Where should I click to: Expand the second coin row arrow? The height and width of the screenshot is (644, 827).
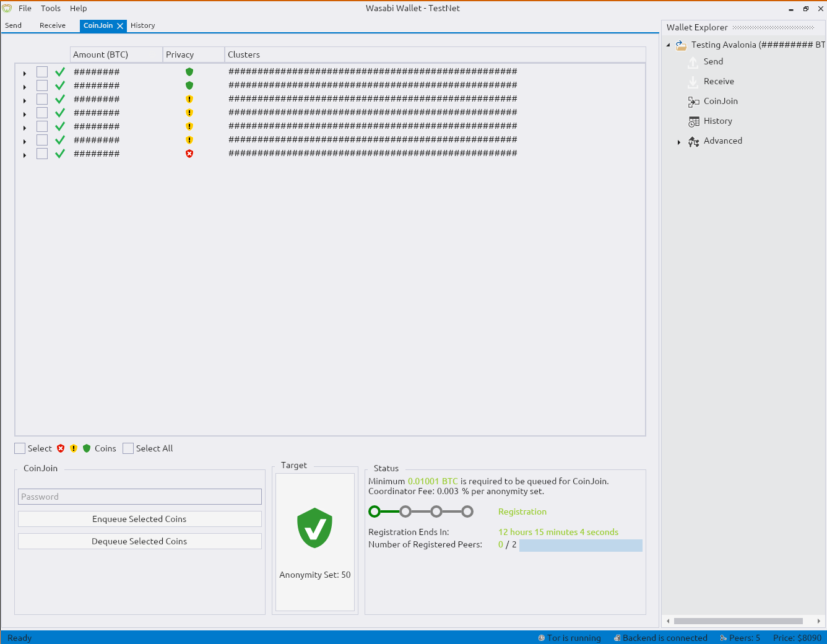25,87
